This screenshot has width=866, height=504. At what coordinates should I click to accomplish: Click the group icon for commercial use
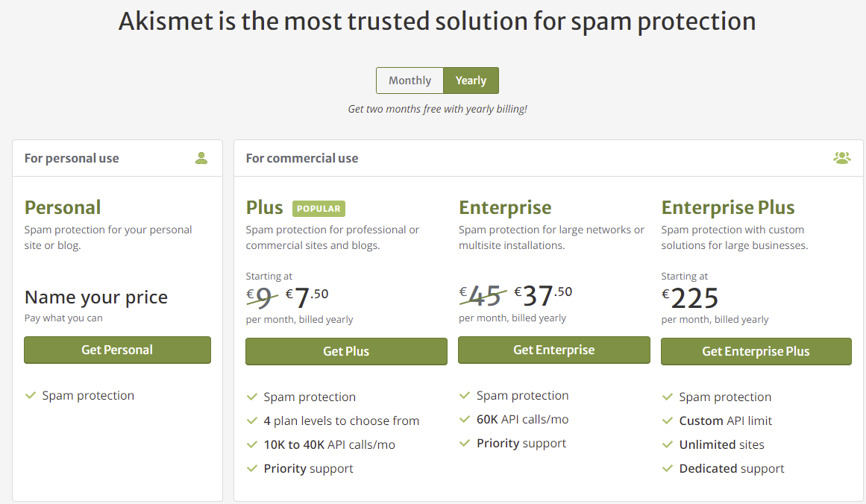841,158
